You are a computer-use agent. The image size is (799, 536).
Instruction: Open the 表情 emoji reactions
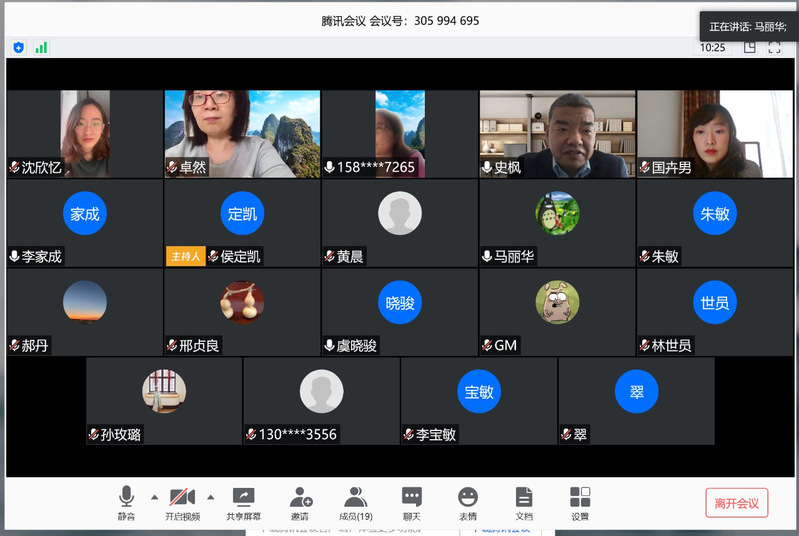(468, 503)
